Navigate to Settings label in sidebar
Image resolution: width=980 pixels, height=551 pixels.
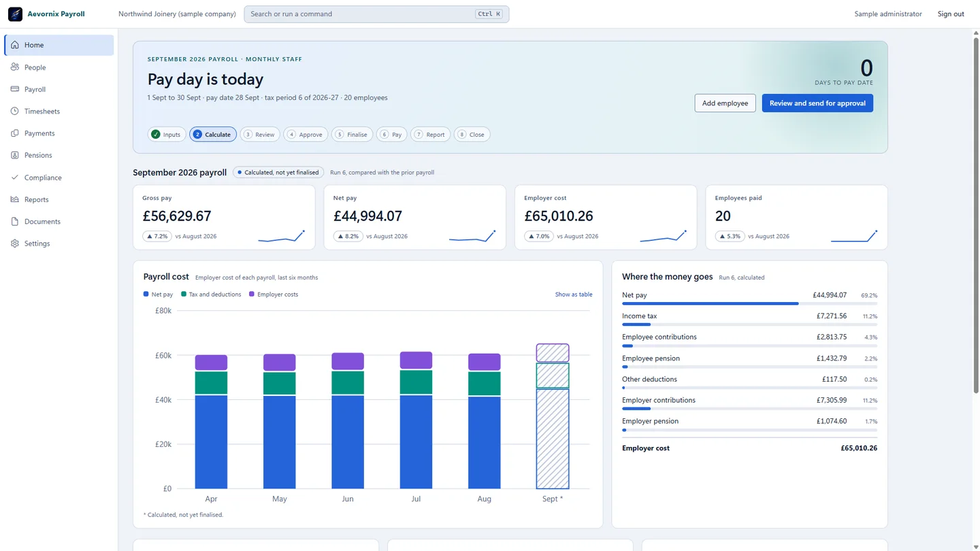click(x=37, y=244)
